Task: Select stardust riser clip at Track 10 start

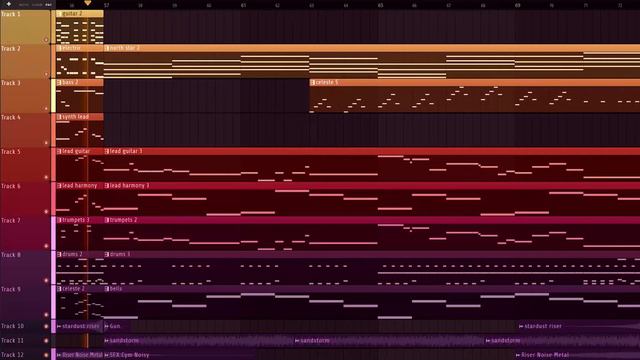Action: tap(80, 326)
